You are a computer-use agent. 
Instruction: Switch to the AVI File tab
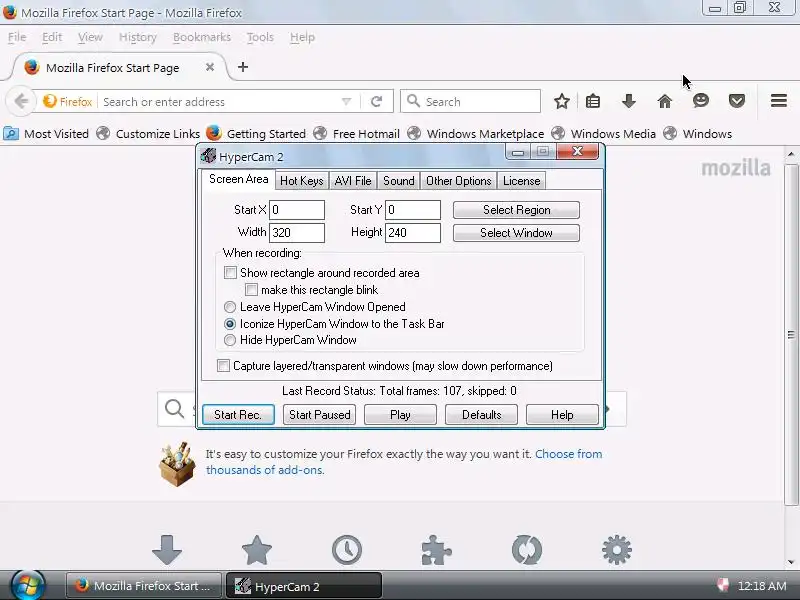[353, 181]
